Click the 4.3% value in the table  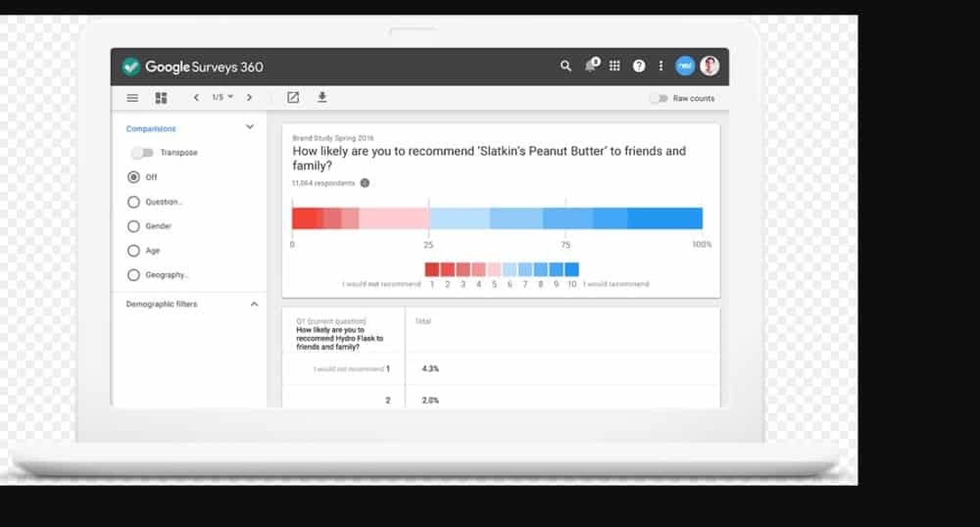point(430,369)
